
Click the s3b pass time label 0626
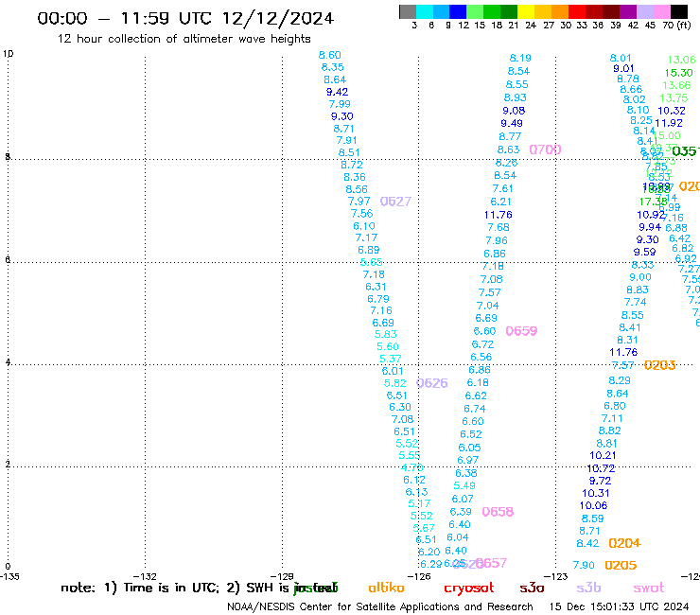click(431, 383)
